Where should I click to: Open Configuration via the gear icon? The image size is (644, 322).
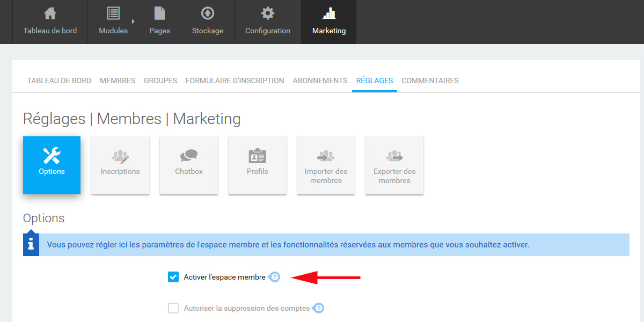267,13
